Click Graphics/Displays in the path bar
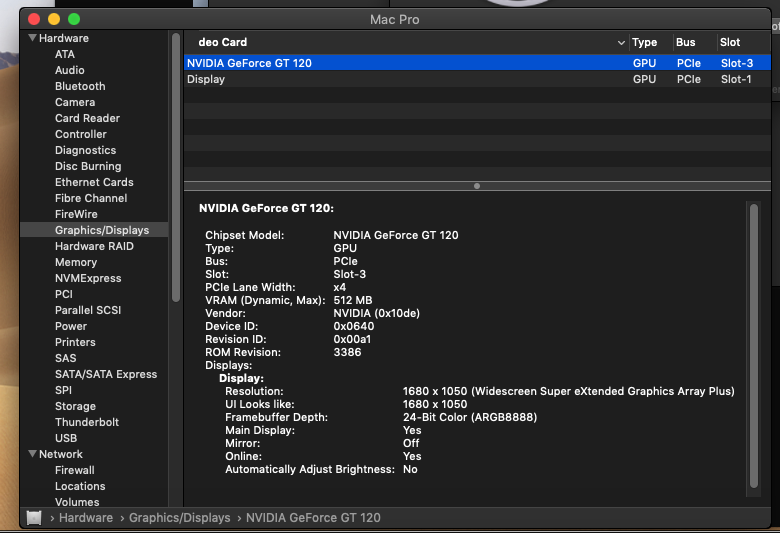 click(180, 518)
